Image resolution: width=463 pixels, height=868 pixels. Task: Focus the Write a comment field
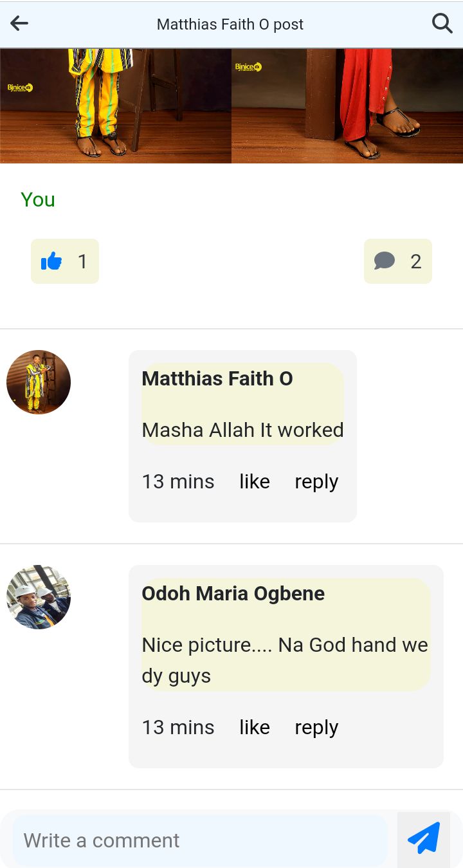tap(199, 840)
